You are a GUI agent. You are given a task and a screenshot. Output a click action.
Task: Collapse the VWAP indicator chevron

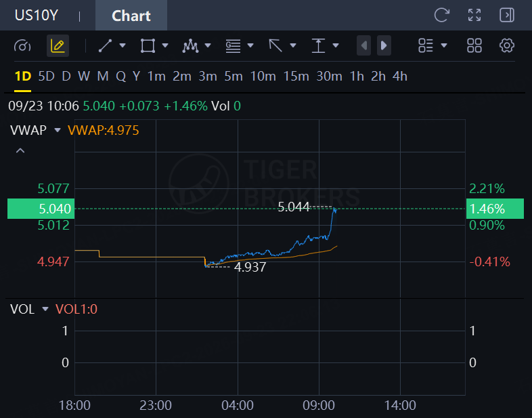point(20,150)
